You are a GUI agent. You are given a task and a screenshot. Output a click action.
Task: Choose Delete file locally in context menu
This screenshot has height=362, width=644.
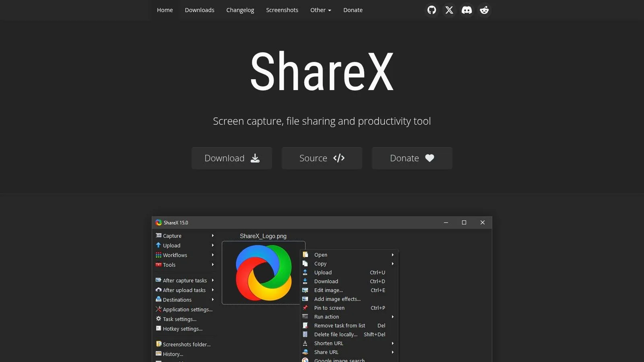336,334
